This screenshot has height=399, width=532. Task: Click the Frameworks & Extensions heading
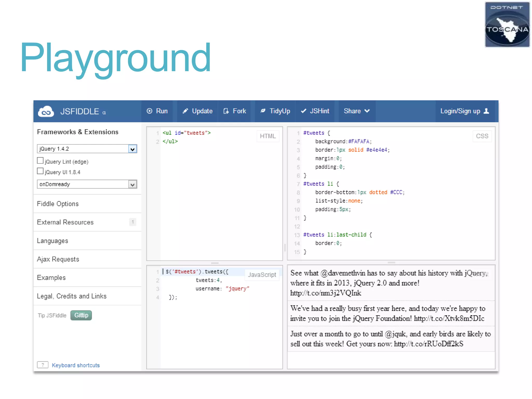(x=78, y=132)
